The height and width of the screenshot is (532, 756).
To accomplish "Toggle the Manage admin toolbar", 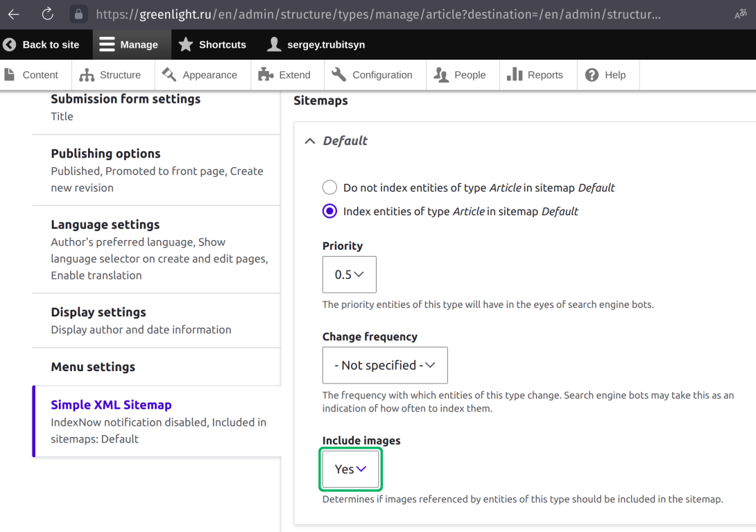I will tap(131, 44).
